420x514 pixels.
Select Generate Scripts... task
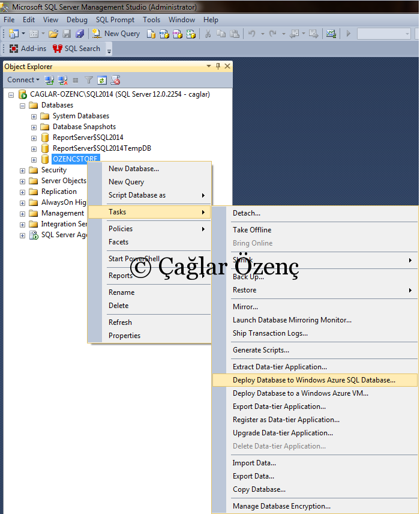pos(315,350)
